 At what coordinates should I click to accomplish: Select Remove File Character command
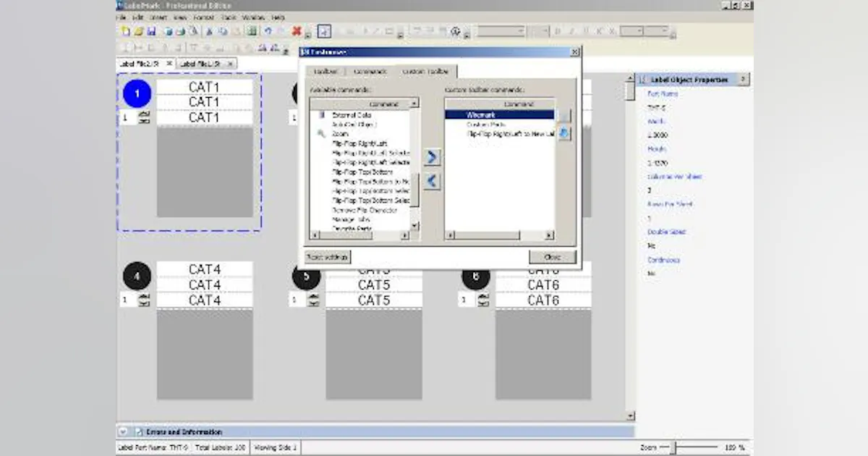tap(365, 210)
